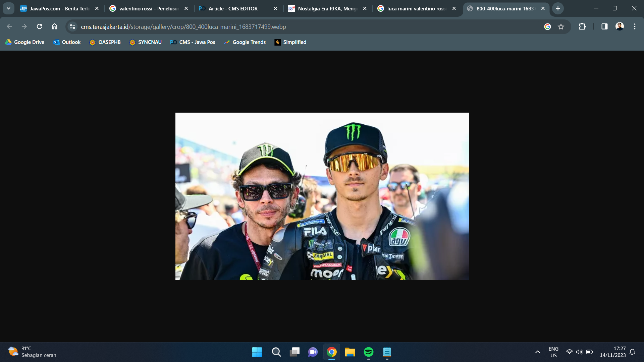
Task: Minimize the Chrome window
Action: click(596, 8)
